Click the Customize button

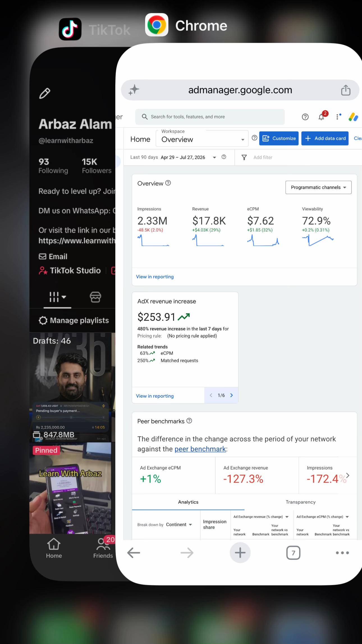pyautogui.click(x=279, y=138)
